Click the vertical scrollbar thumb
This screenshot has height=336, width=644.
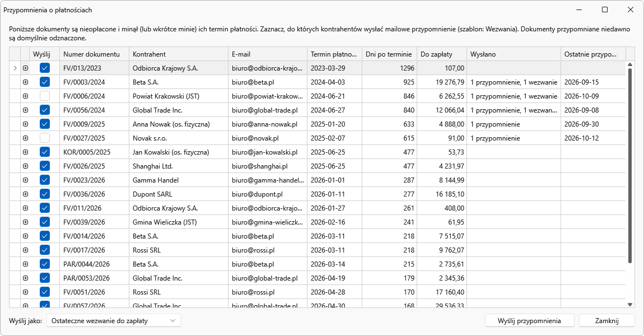point(630,166)
